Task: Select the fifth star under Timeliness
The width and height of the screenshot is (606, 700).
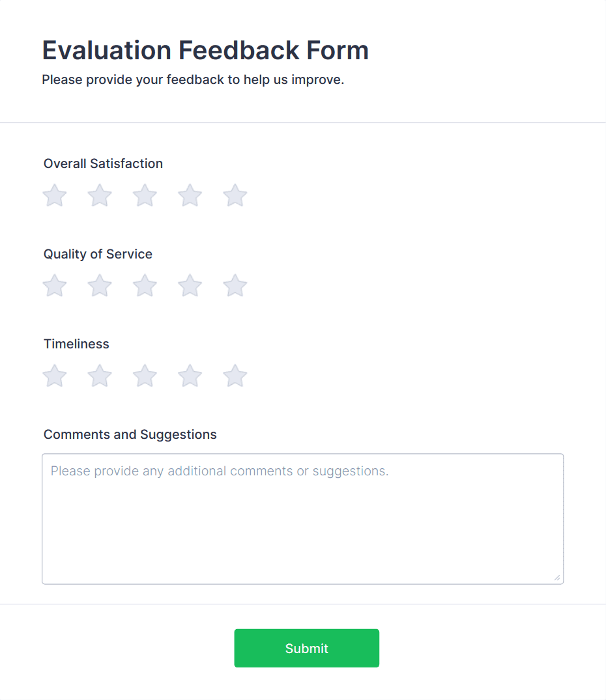Action: (x=235, y=376)
